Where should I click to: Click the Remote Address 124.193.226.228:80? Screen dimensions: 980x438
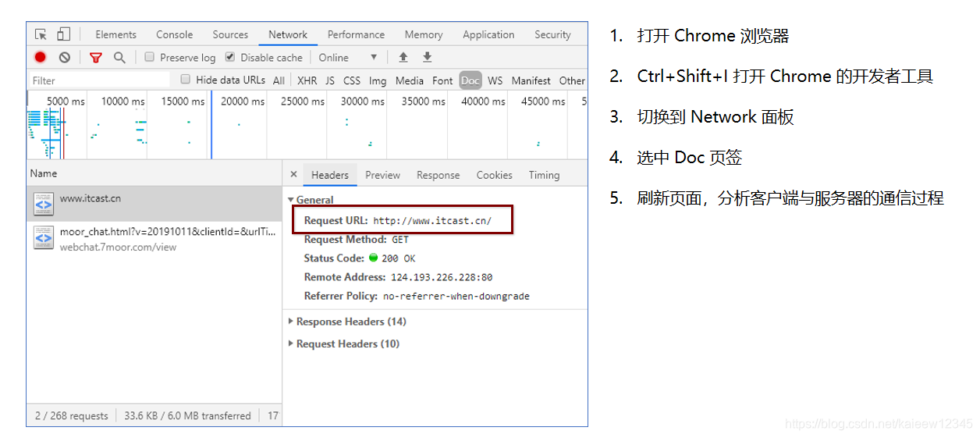[442, 277]
